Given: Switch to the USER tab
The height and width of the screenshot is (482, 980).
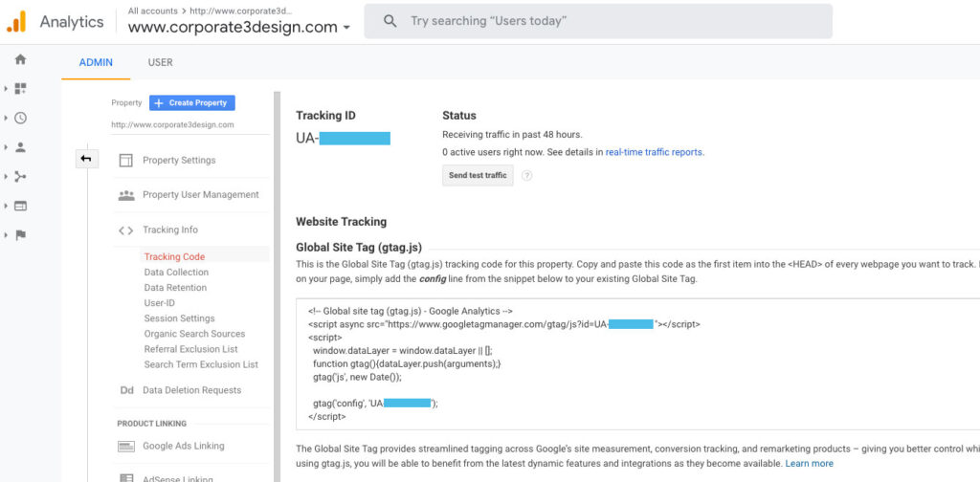Looking at the screenshot, I should [x=160, y=62].
